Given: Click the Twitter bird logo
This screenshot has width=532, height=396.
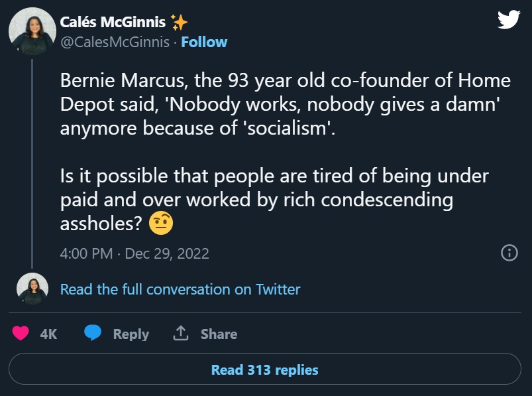Looking at the screenshot, I should coord(508,20).
